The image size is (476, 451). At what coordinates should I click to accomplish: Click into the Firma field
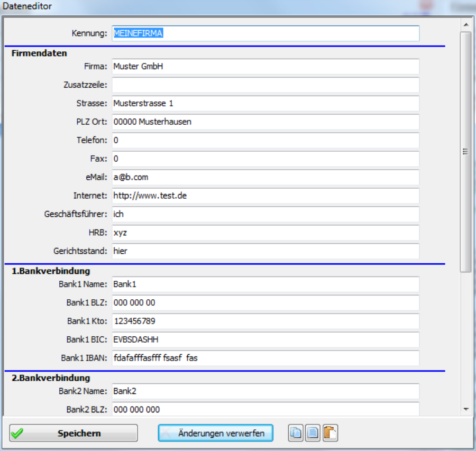(x=266, y=67)
